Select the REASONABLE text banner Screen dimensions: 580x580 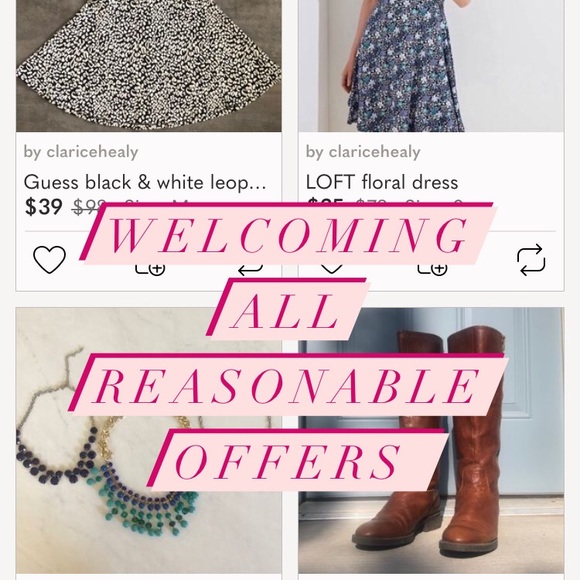(x=288, y=385)
